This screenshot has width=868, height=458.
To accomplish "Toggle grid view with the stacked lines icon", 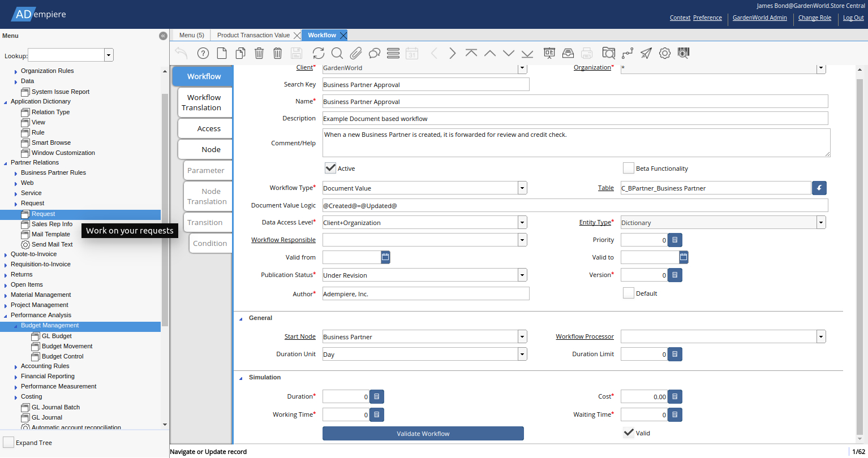I will click(393, 53).
